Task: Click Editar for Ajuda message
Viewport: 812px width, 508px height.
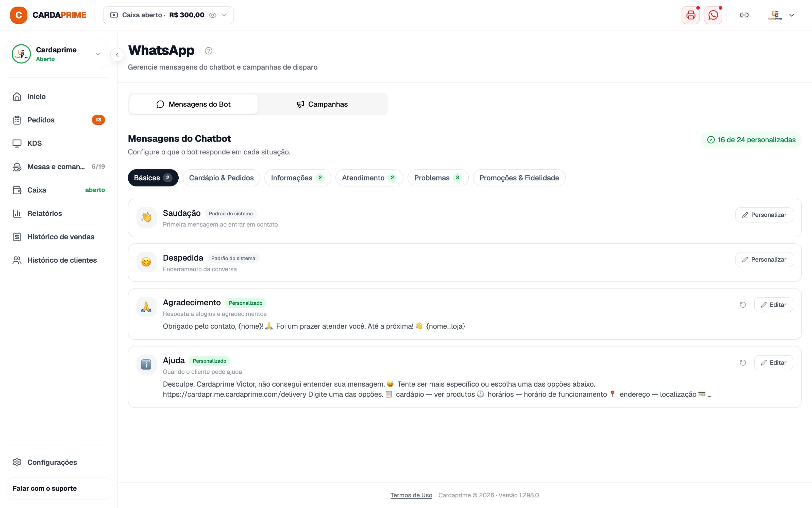Action: tap(773, 362)
